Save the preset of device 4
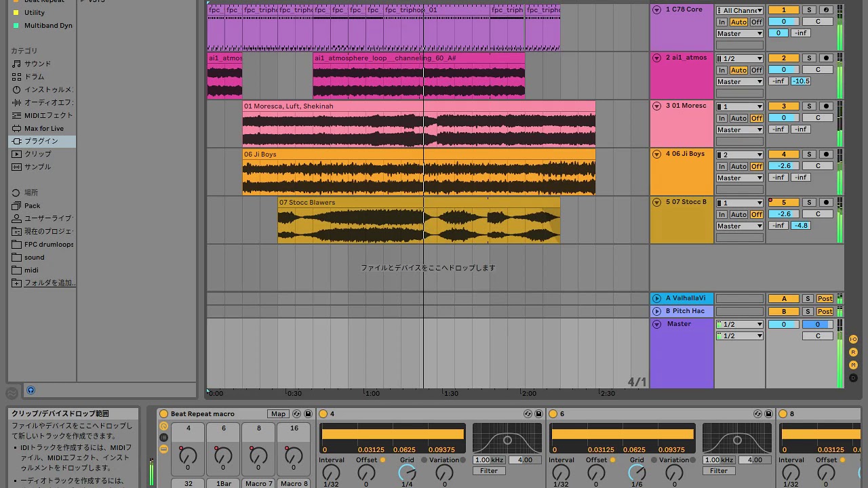 539,414
